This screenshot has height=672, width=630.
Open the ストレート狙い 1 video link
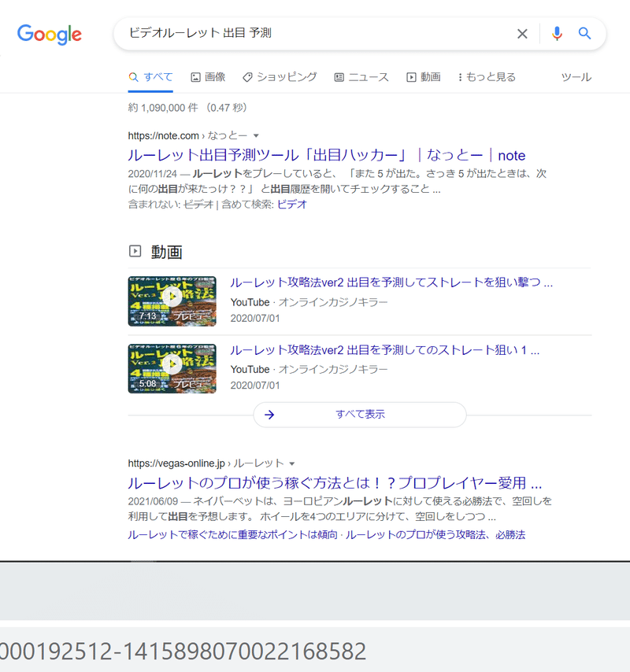coord(384,350)
